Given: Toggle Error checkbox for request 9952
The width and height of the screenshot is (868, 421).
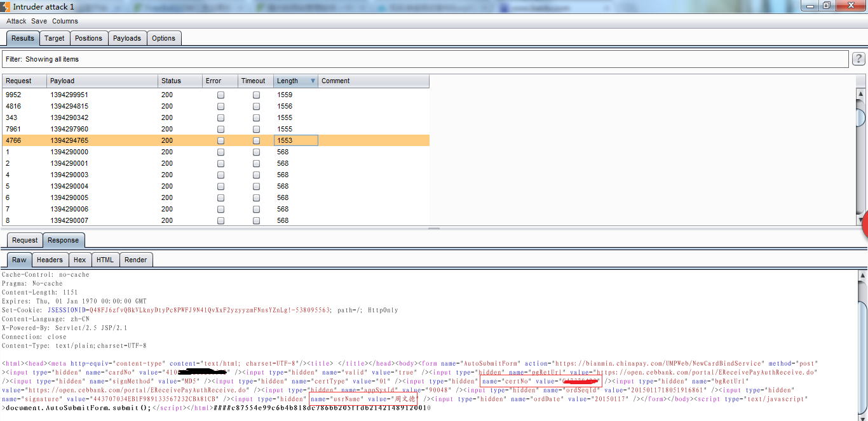Looking at the screenshot, I should 220,95.
